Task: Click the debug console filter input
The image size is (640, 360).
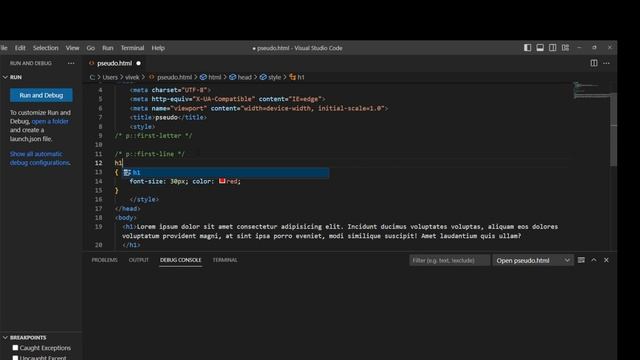Action: tap(449, 260)
